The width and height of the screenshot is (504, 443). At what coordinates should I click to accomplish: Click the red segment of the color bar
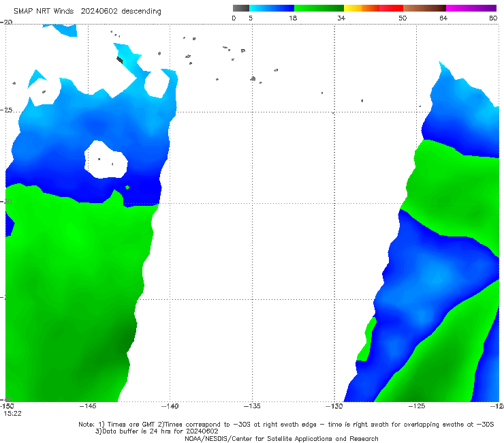391,8
